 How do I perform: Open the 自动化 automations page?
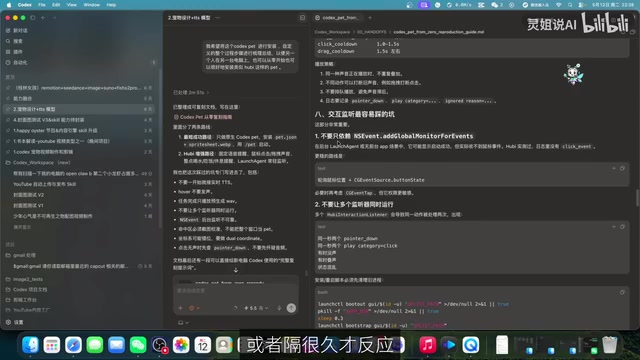pyautogui.click(x=20, y=62)
